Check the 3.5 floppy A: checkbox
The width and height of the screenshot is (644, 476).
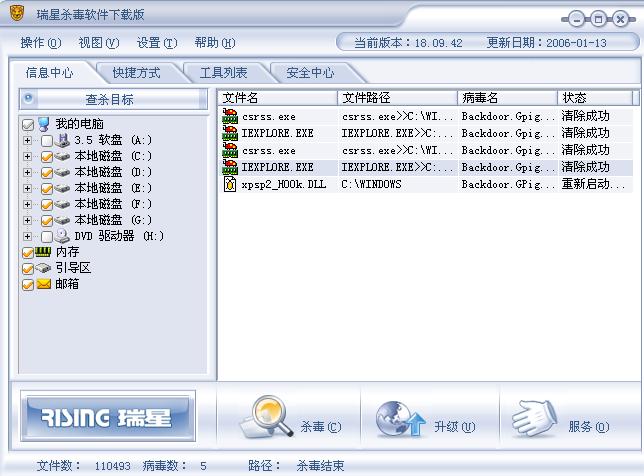47,141
